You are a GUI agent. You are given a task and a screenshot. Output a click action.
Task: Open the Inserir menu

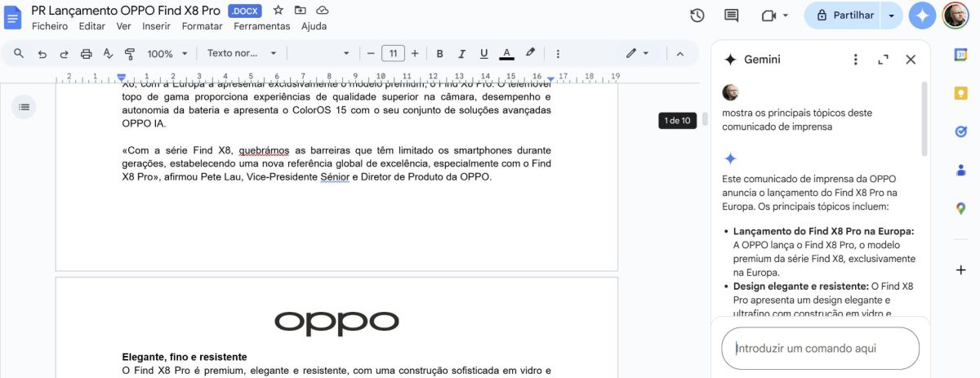coord(156,26)
